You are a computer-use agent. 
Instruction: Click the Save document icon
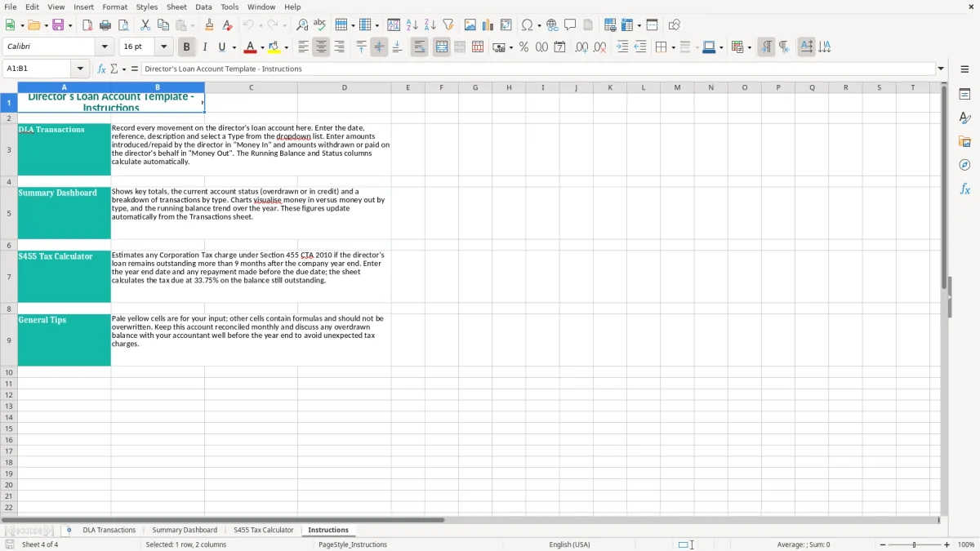click(x=58, y=25)
